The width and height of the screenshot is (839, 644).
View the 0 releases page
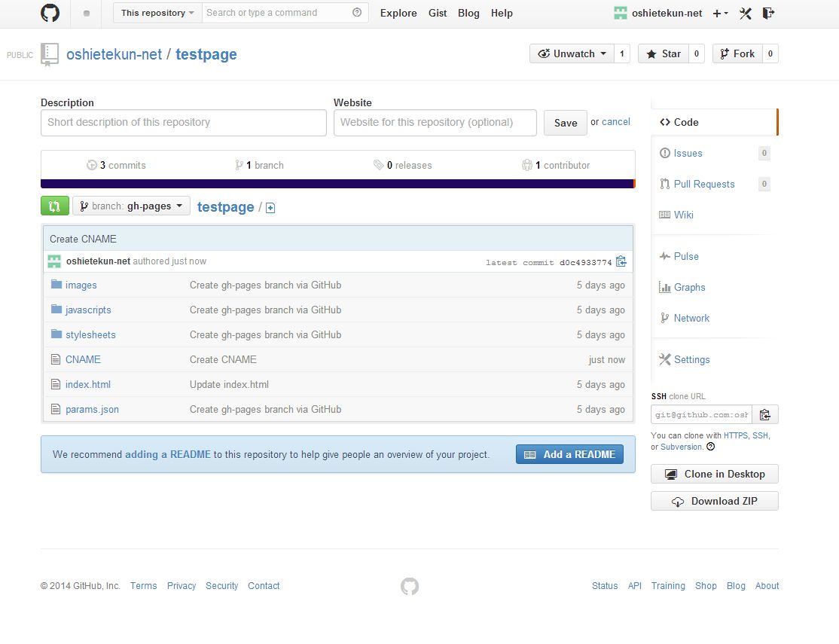[x=402, y=166]
